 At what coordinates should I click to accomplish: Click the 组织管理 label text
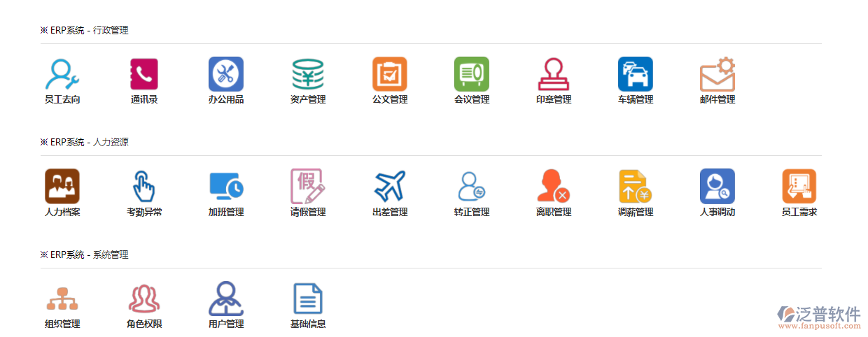pyautogui.click(x=62, y=324)
